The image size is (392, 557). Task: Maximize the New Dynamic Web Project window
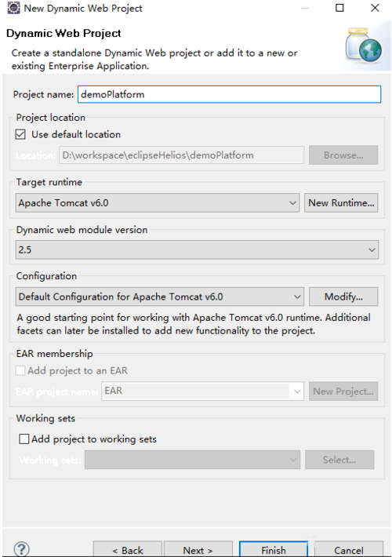click(339, 8)
